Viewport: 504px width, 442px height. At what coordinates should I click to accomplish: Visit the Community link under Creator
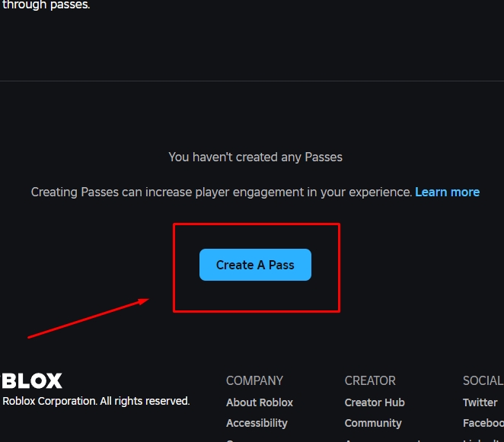click(373, 423)
